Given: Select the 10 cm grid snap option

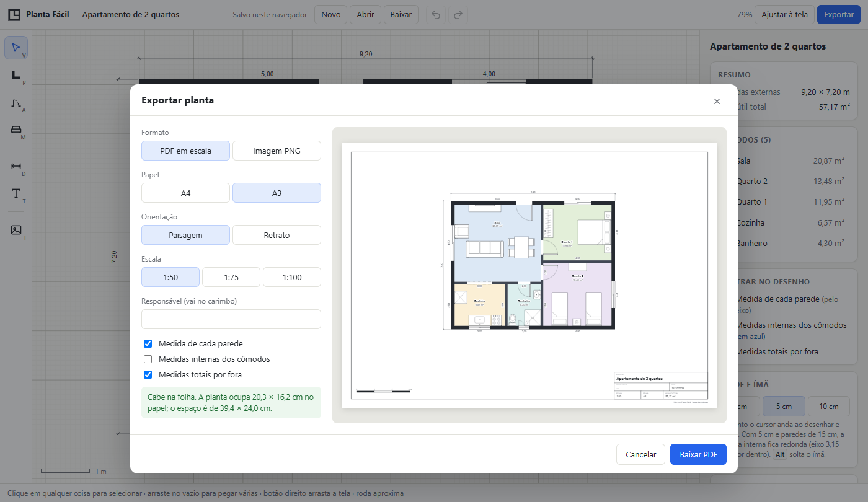Looking at the screenshot, I should point(829,407).
